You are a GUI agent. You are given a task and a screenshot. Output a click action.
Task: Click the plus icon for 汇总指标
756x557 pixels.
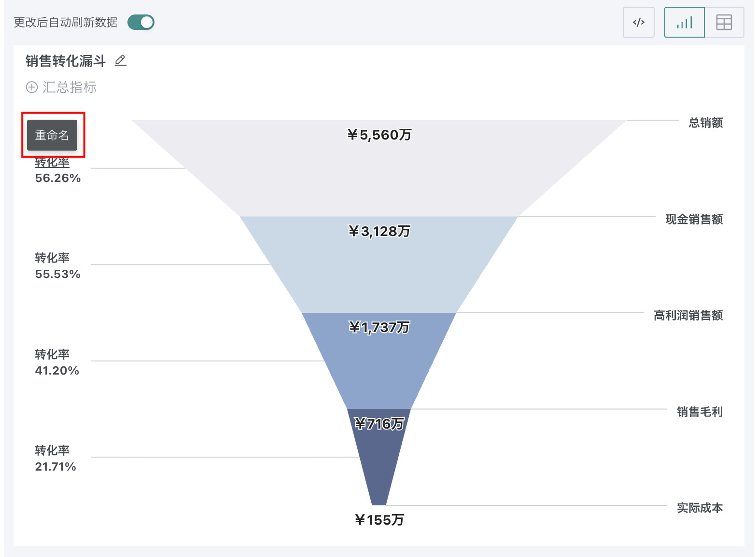(31, 87)
